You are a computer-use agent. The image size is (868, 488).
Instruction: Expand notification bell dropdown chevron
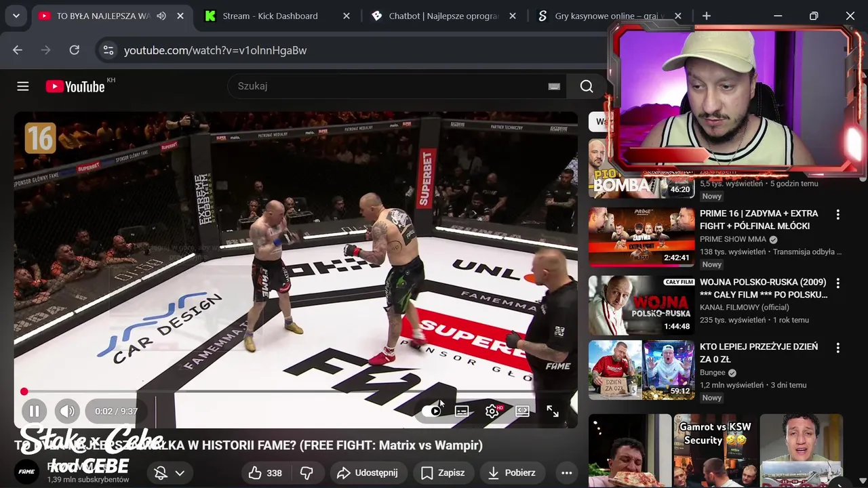click(x=180, y=472)
